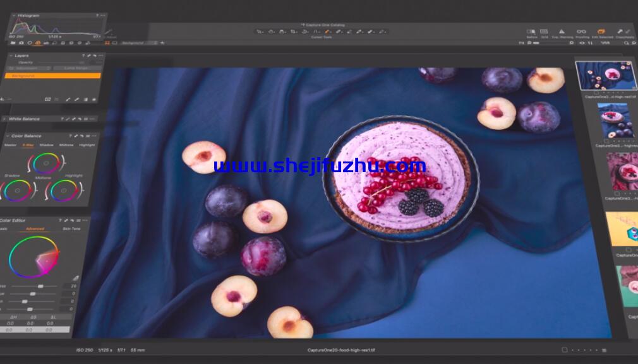Image resolution: width=638 pixels, height=364 pixels.
Task: Select the teal background thumbnail in browser
Action: tap(627, 286)
